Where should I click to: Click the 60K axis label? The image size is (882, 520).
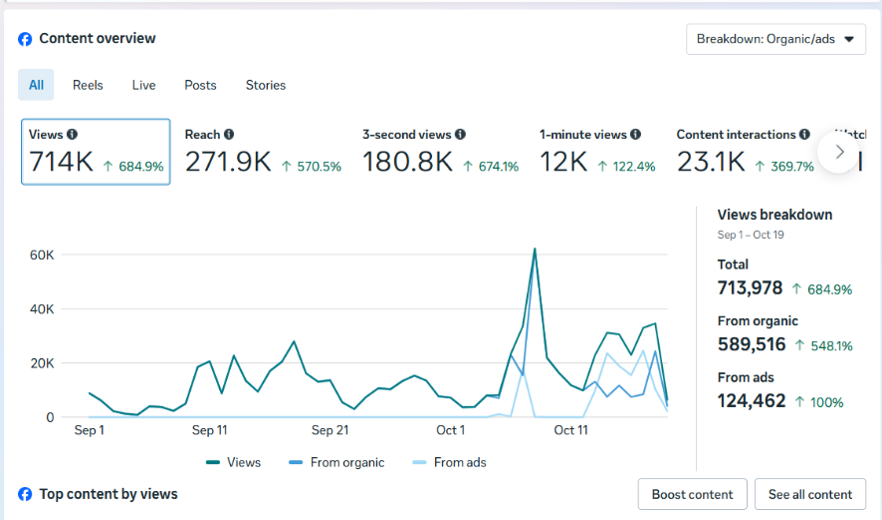tap(42, 255)
